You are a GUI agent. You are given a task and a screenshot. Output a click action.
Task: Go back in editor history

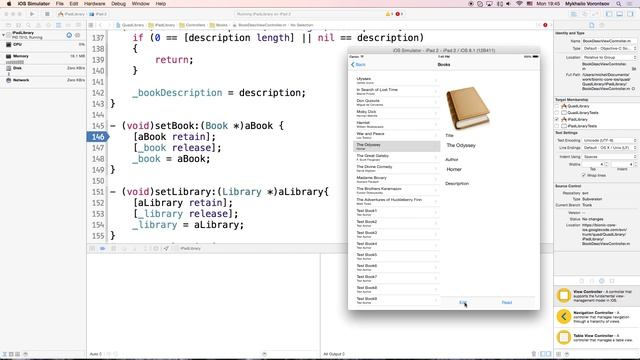(100, 25)
